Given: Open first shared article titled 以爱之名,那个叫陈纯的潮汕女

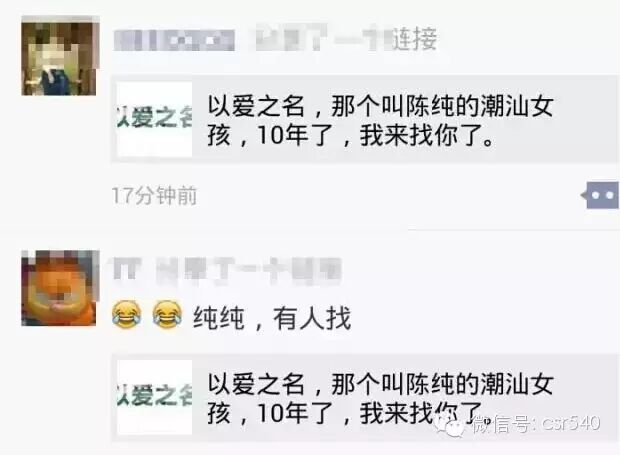Looking at the screenshot, I should [364, 119].
